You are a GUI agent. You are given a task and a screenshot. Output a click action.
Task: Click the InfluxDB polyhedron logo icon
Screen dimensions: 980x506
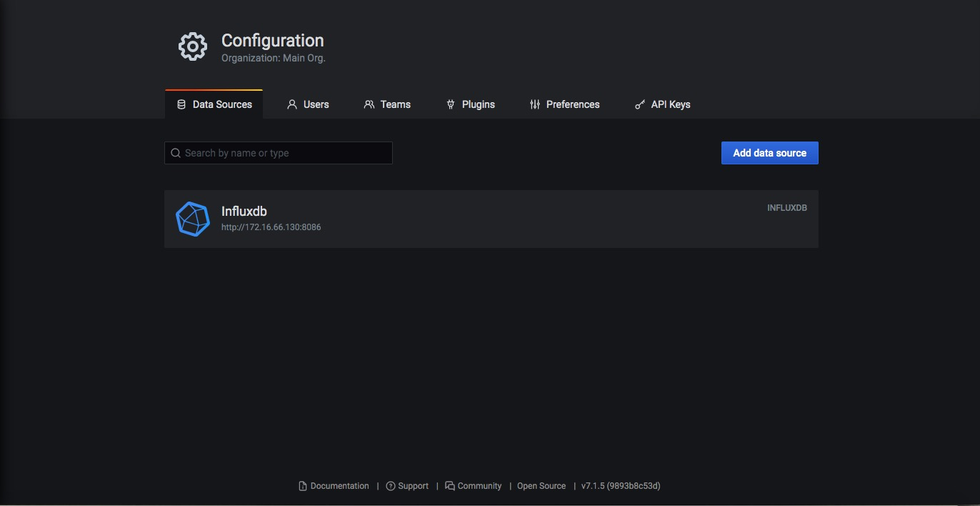click(x=193, y=219)
